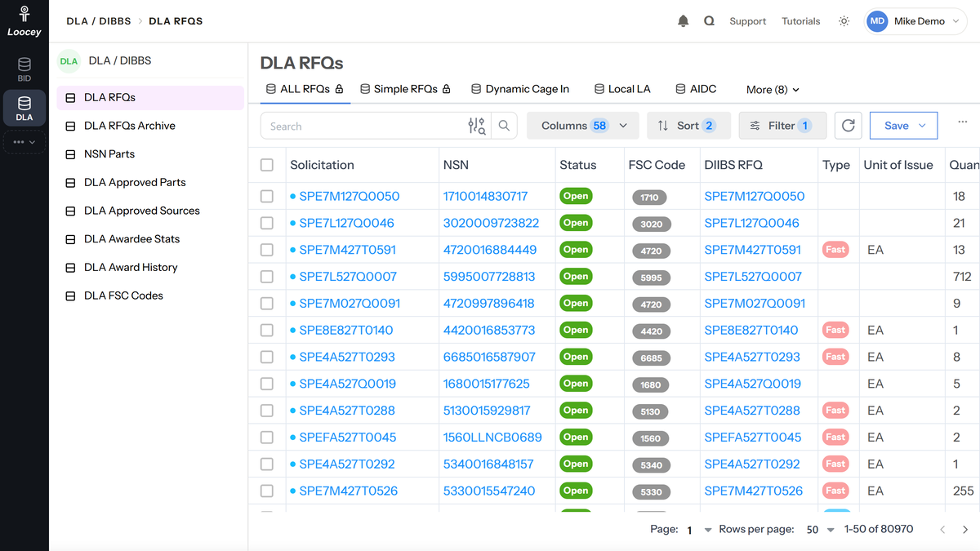
Task: Check the row for SPEFA527T0045
Action: [x=267, y=438]
